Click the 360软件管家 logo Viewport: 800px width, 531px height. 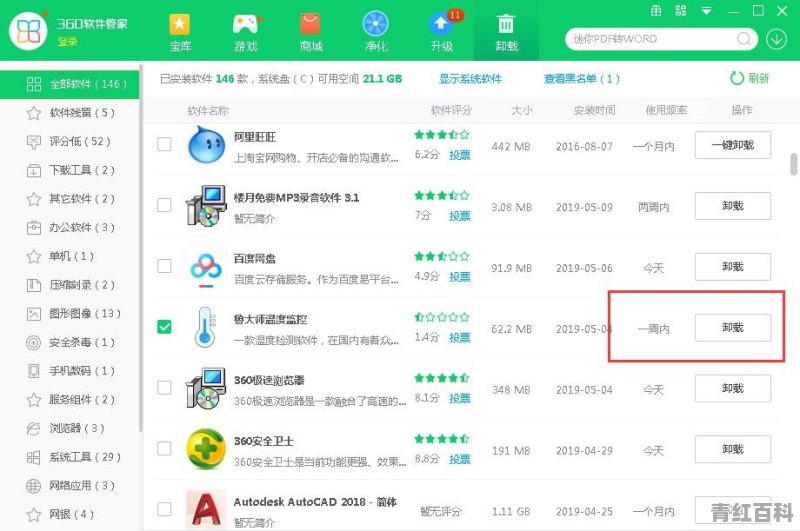pyautogui.click(x=29, y=31)
